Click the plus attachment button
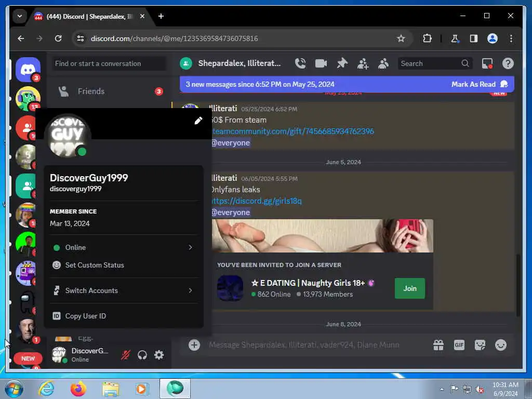The height and width of the screenshot is (399, 532). click(194, 345)
